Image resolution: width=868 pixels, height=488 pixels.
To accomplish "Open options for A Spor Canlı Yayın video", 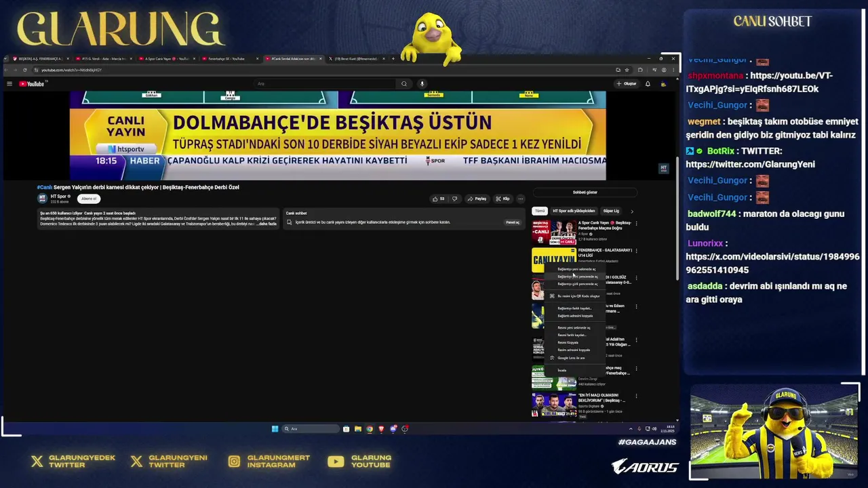I will tap(636, 223).
